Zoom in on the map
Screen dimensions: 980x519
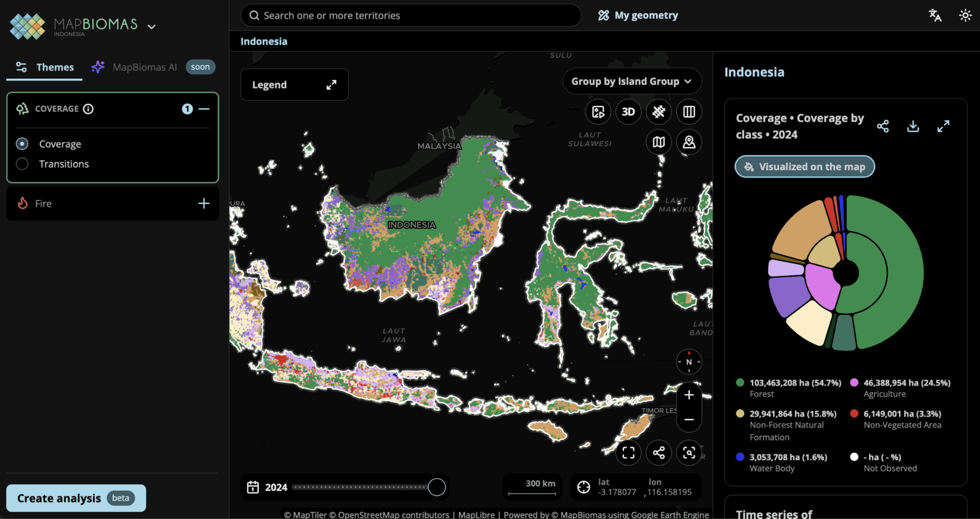(688, 395)
